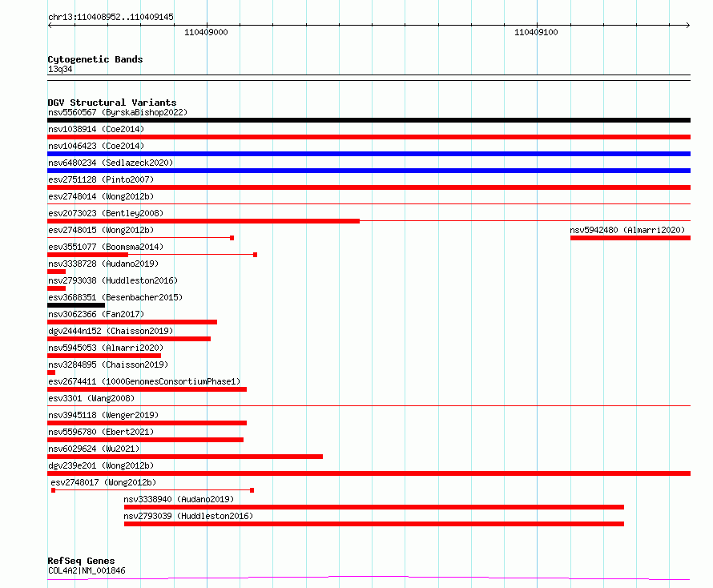Select variant esv3301 (Wang2008) label

91,398
